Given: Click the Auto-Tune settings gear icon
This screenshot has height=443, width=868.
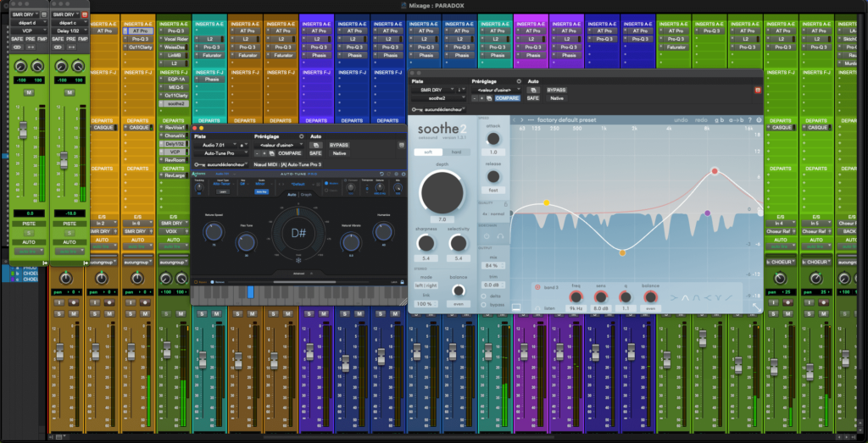Looking at the screenshot, I should point(397,174).
